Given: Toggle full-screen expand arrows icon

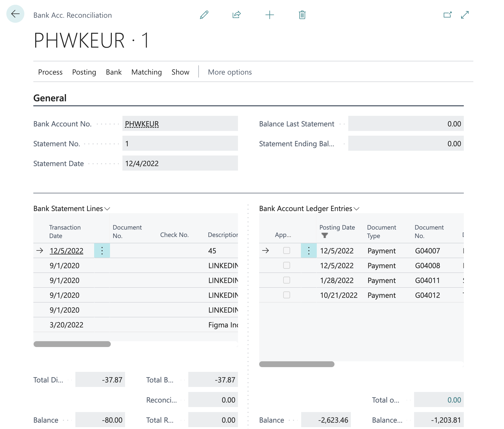Looking at the screenshot, I should tap(465, 15).
